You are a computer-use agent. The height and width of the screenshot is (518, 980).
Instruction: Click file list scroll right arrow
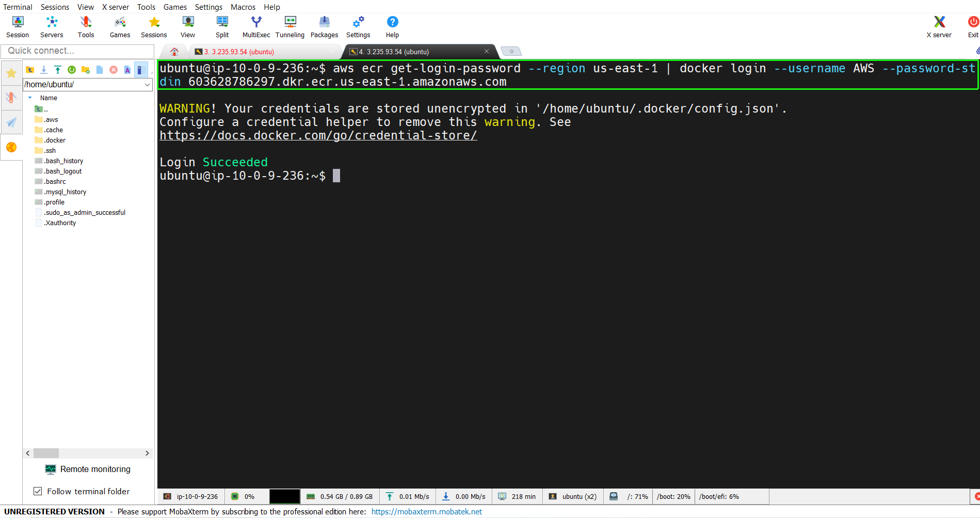pyautogui.click(x=147, y=453)
